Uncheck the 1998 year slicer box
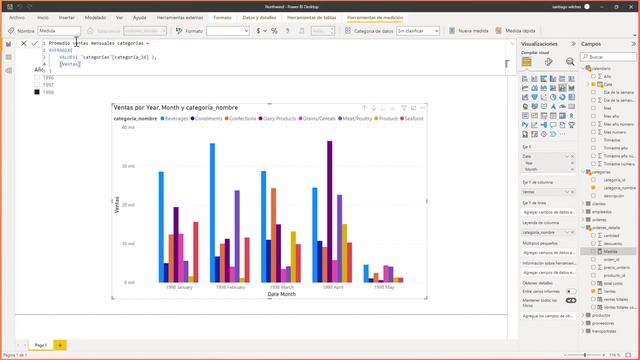640x360 pixels. pyautogui.click(x=37, y=92)
